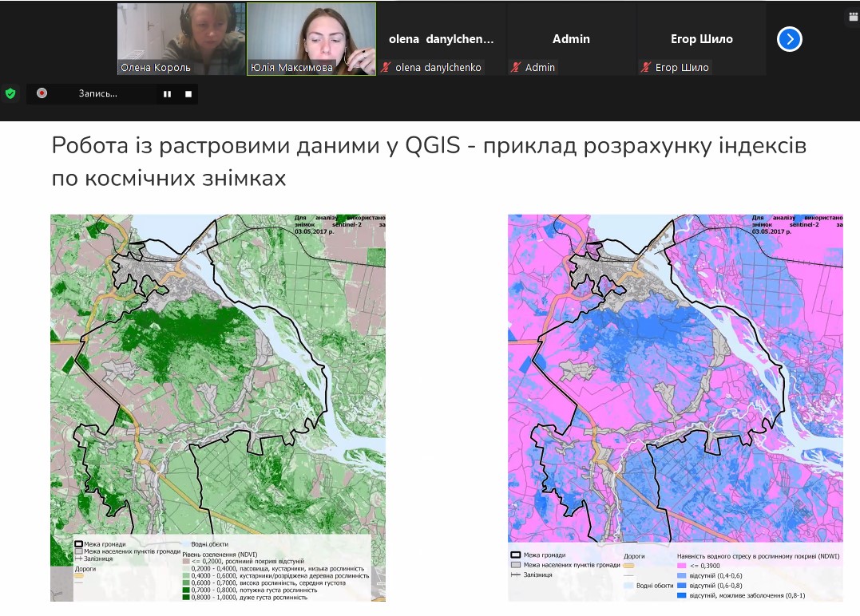Select the olena danylchenko participant tile
860x616 pixels.
(x=442, y=38)
